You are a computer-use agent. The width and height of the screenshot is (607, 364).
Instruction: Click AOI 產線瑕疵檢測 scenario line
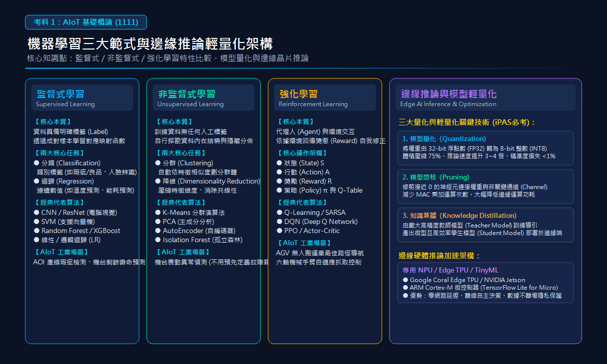[89, 262]
